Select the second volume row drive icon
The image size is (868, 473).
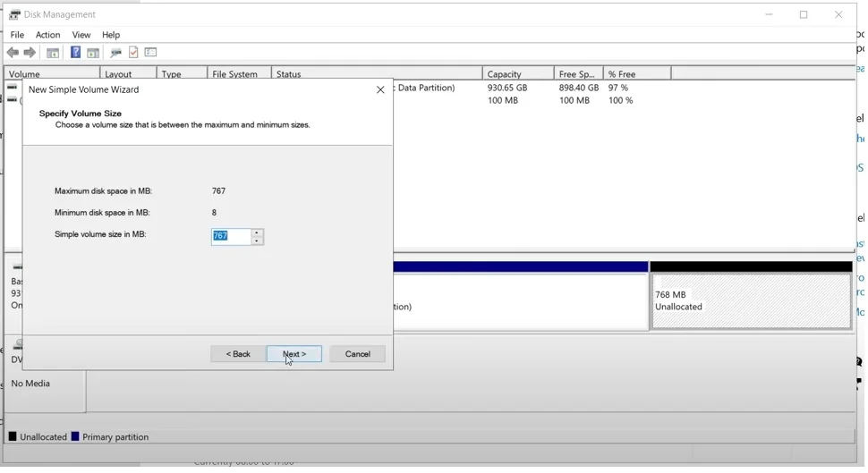click(x=12, y=100)
